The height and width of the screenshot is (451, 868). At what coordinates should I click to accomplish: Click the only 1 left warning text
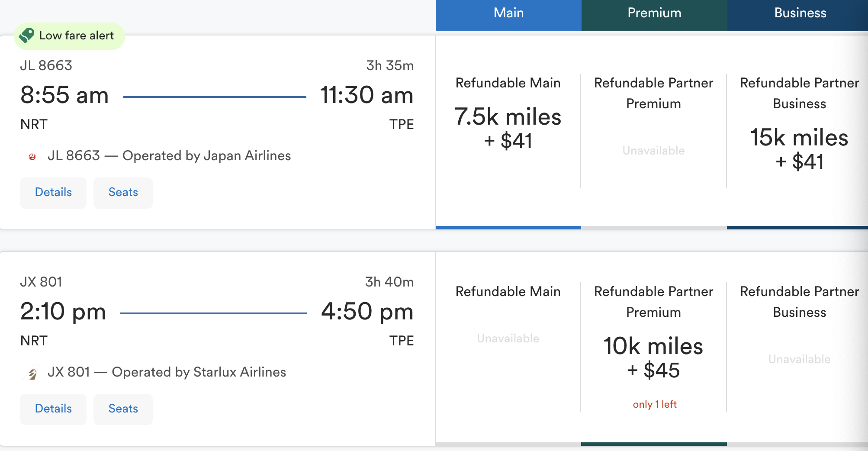coord(655,404)
